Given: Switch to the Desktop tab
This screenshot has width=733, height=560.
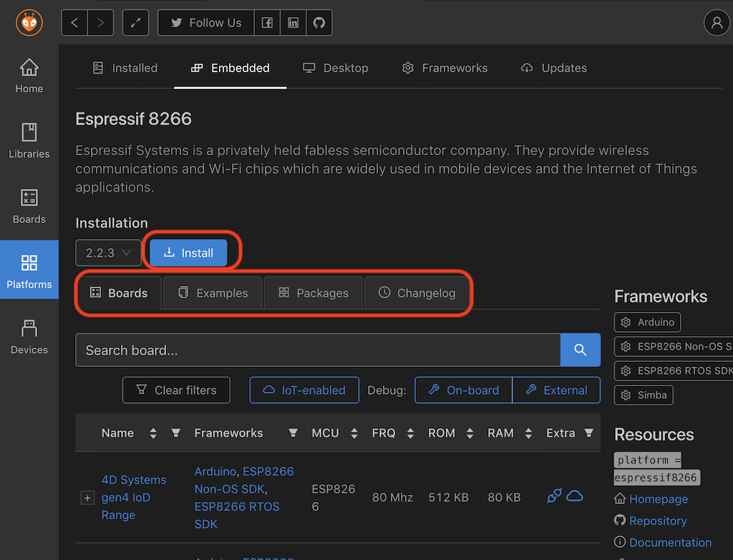Looking at the screenshot, I should (x=335, y=68).
